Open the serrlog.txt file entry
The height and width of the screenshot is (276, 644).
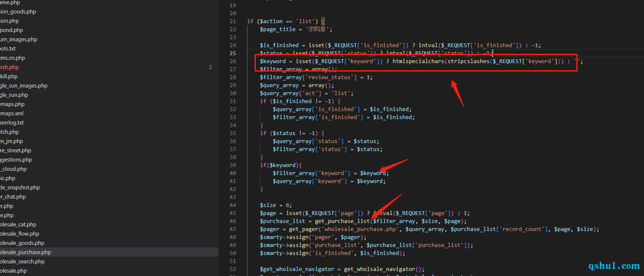(12, 123)
